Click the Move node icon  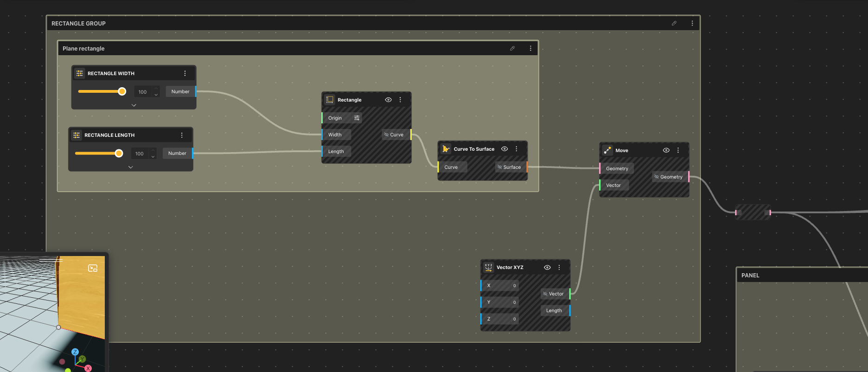607,150
